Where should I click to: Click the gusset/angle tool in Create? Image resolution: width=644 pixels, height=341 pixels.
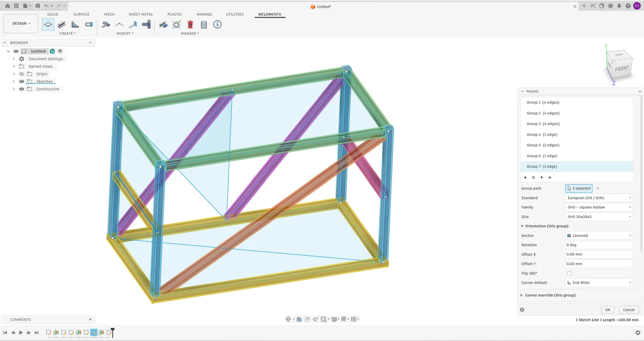[x=75, y=25]
